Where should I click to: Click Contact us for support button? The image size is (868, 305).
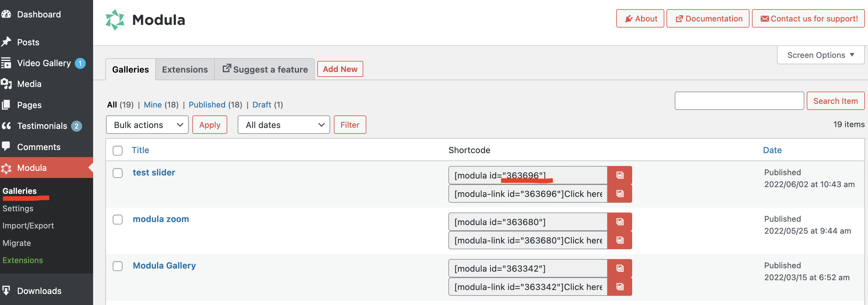tap(808, 19)
